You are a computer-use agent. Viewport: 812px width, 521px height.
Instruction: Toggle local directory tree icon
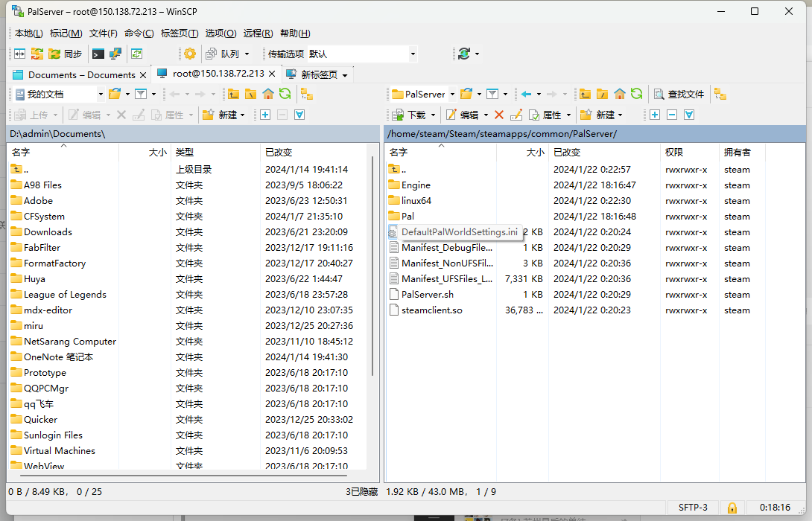point(307,95)
